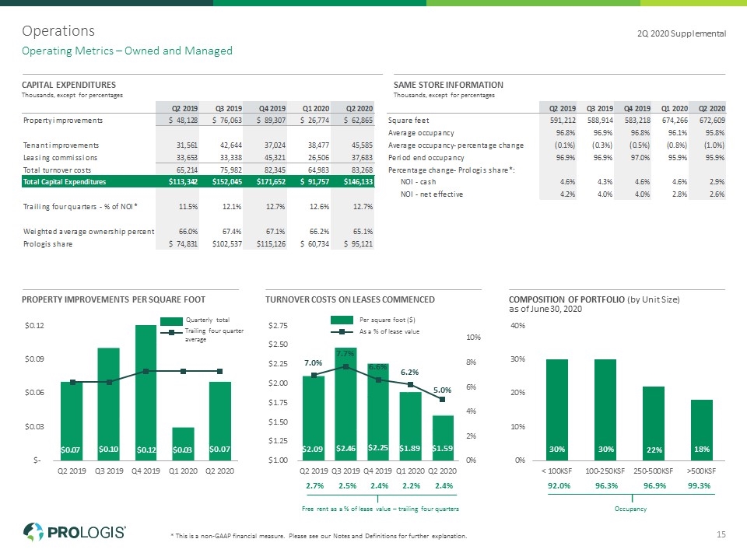Click the 67.4% weighted ownership value
The height and width of the screenshot is (560, 747).
tap(232, 232)
